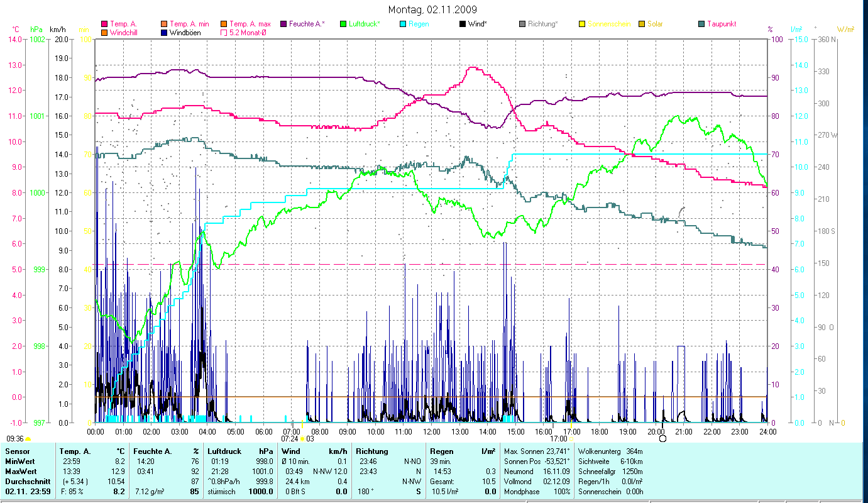Click the blue Windböen legend square

tap(165, 32)
